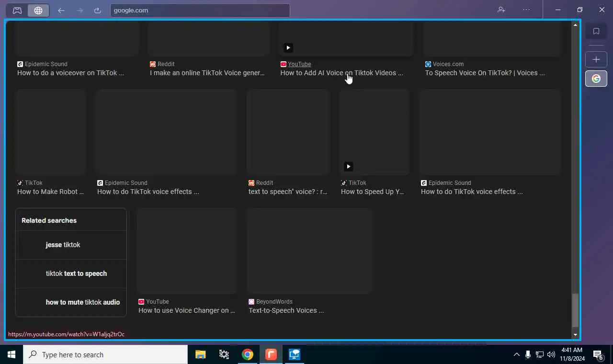Click scrollbar up arrow

click(575, 25)
